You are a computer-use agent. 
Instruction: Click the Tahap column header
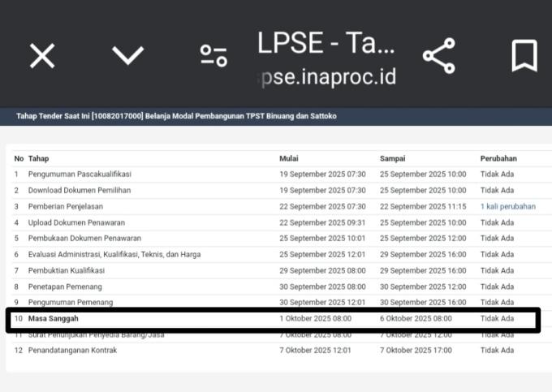pyautogui.click(x=38, y=158)
